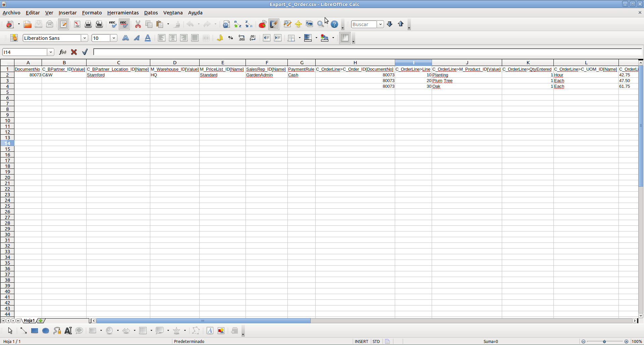Screen dimensions: 644x345
Task: Open the Datos menu
Action: 151,13
